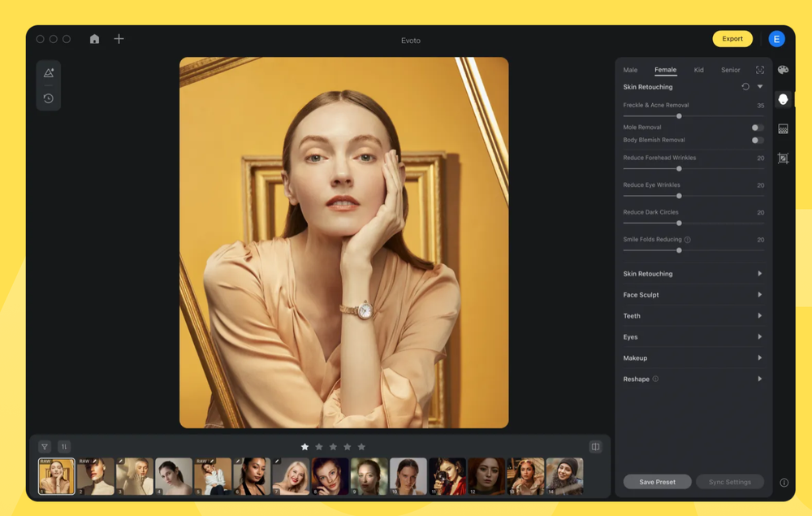The image size is (812, 516).
Task: Select filmstrip thumbnail number 12
Action: point(486,476)
